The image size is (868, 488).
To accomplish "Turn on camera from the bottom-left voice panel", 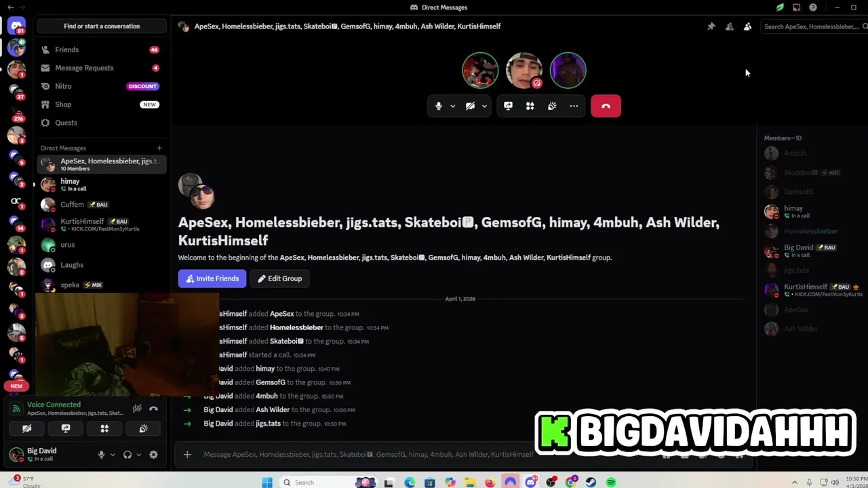I will click(26, 428).
